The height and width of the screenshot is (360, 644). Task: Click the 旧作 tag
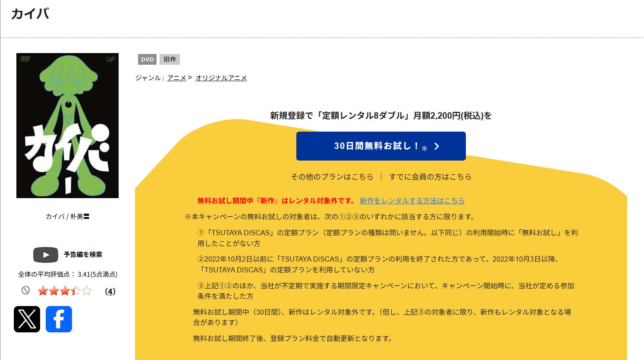pyautogui.click(x=170, y=60)
